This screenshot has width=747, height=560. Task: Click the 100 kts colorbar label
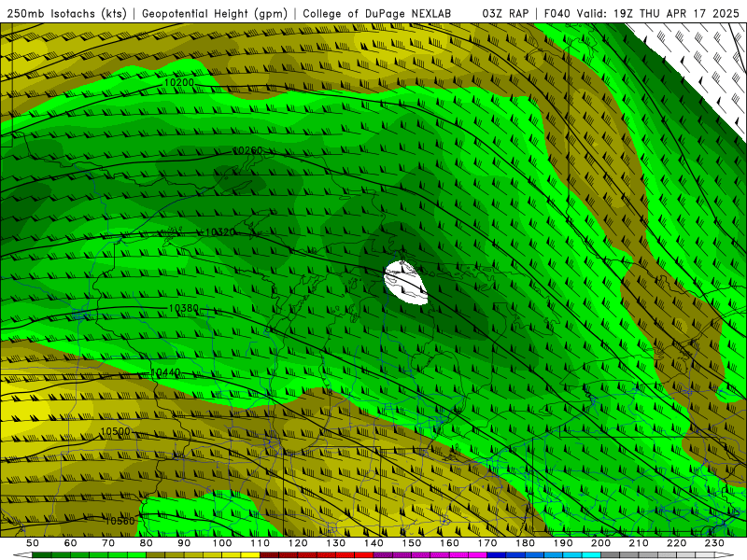pos(222,543)
